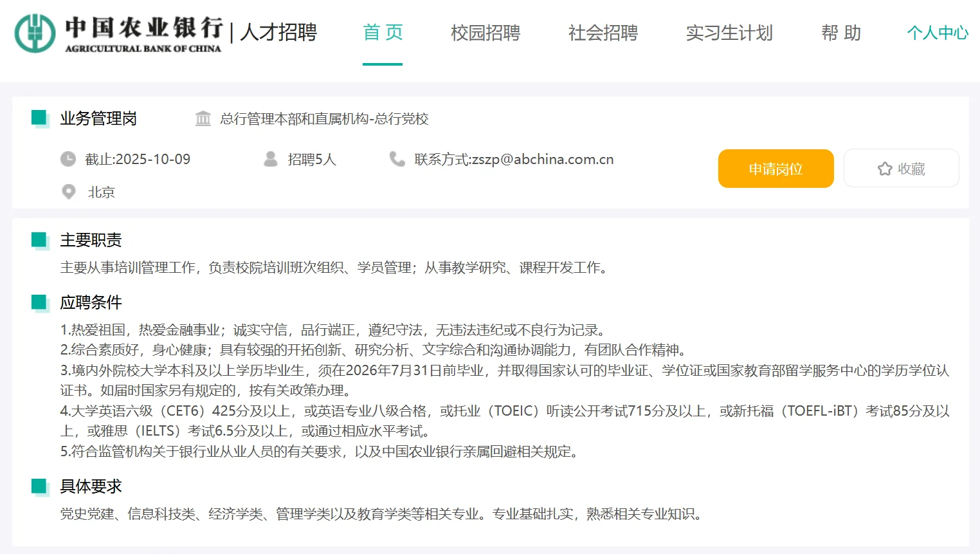The image size is (980, 554).
Task: Open the 首页 tab
Action: click(x=383, y=32)
